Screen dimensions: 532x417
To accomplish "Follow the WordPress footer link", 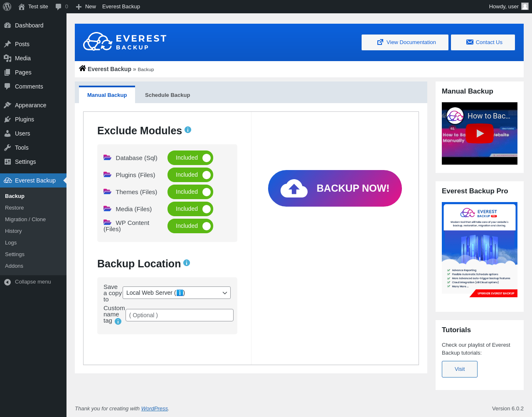I will [x=155, y=409].
